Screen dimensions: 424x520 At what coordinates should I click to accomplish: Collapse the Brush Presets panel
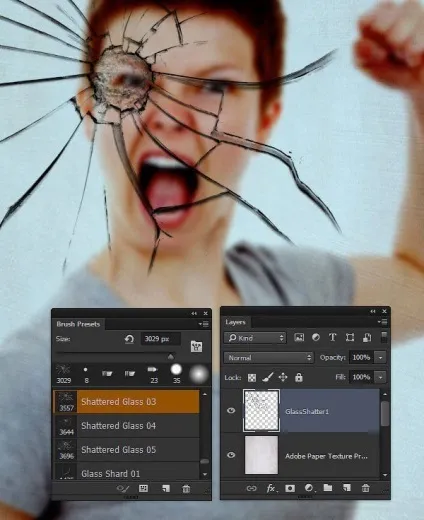pyautogui.click(x=194, y=313)
